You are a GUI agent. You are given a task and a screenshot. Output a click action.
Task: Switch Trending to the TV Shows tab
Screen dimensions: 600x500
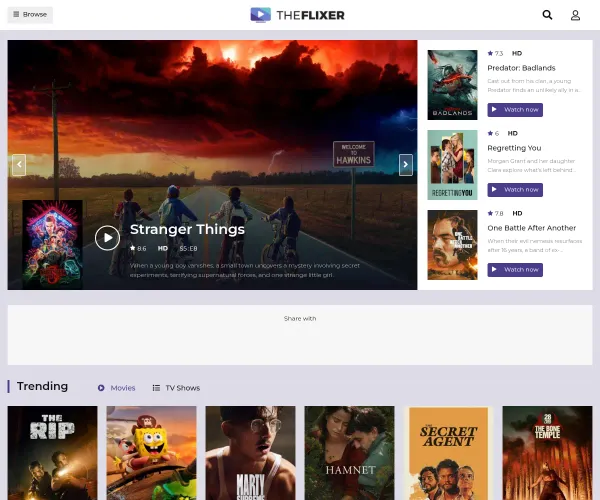click(176, 388)
